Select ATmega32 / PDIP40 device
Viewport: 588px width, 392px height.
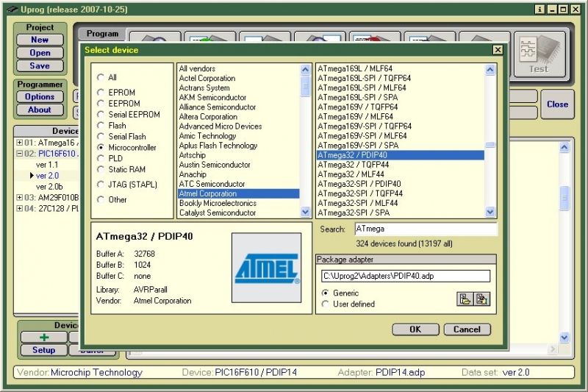point(401,155)
